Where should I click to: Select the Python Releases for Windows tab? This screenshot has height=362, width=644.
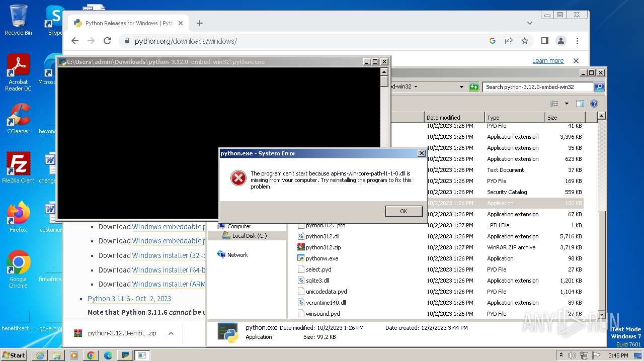pyautogui.click(x=128, y=23)
